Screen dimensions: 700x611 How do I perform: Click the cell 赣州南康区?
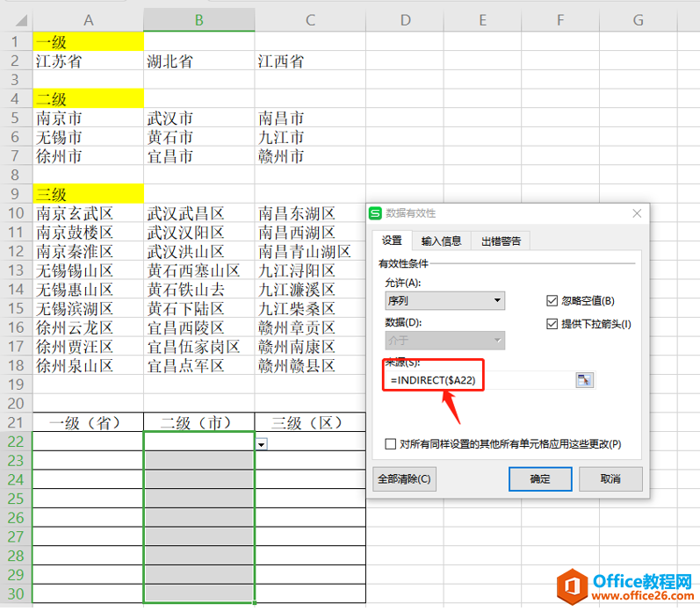click(x=310, y=347)
